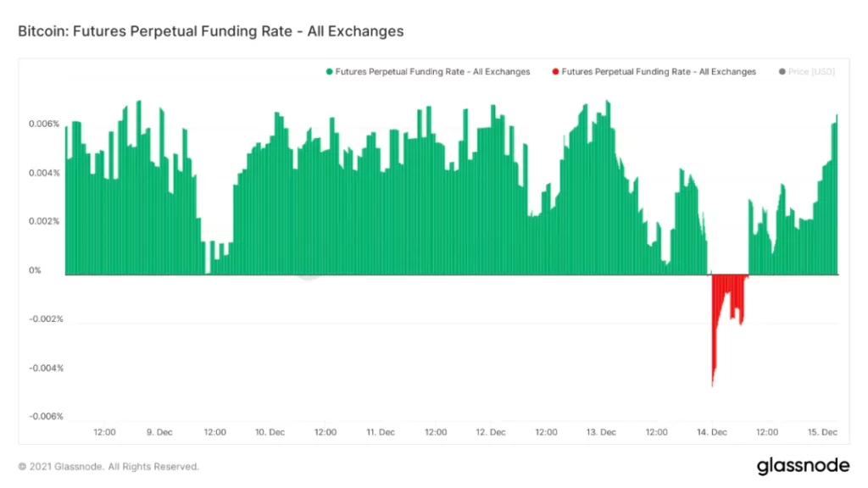Toggle the red Futures Perpetual Funding Rate series label
Screen dimensions: 868x488
[659, 72]
